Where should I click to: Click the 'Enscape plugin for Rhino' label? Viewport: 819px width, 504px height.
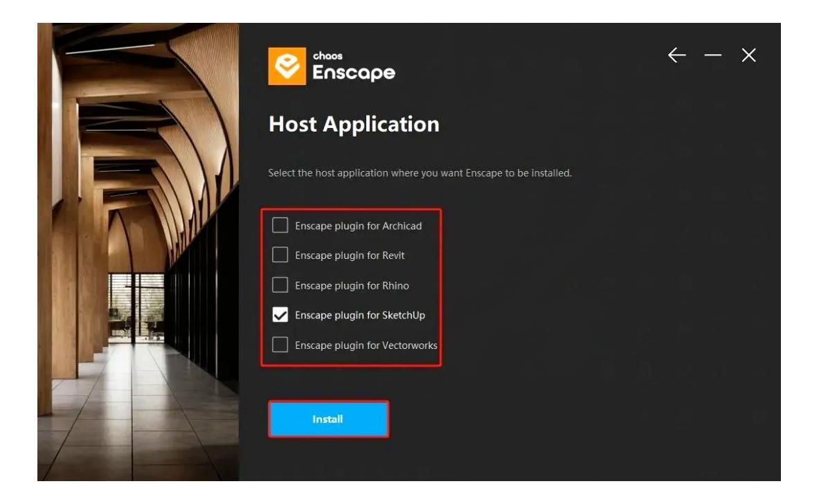pos(352,286)
